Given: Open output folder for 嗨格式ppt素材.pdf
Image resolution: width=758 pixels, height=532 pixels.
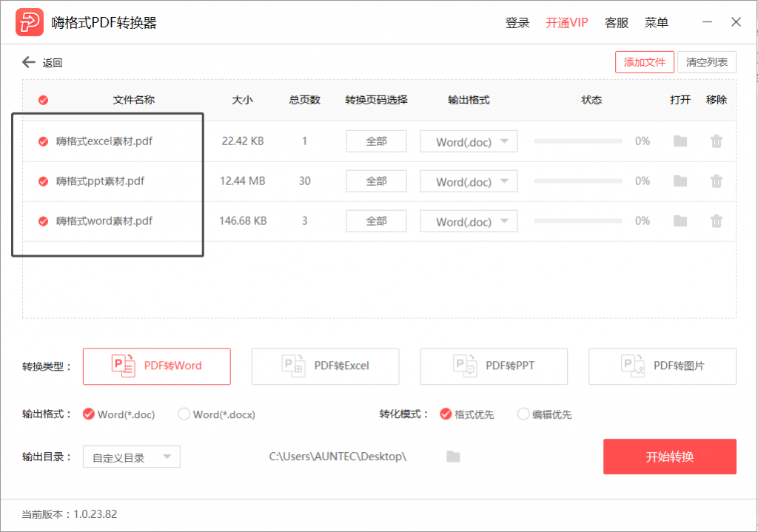Looking at the screenshot, I should click(680, 181).
